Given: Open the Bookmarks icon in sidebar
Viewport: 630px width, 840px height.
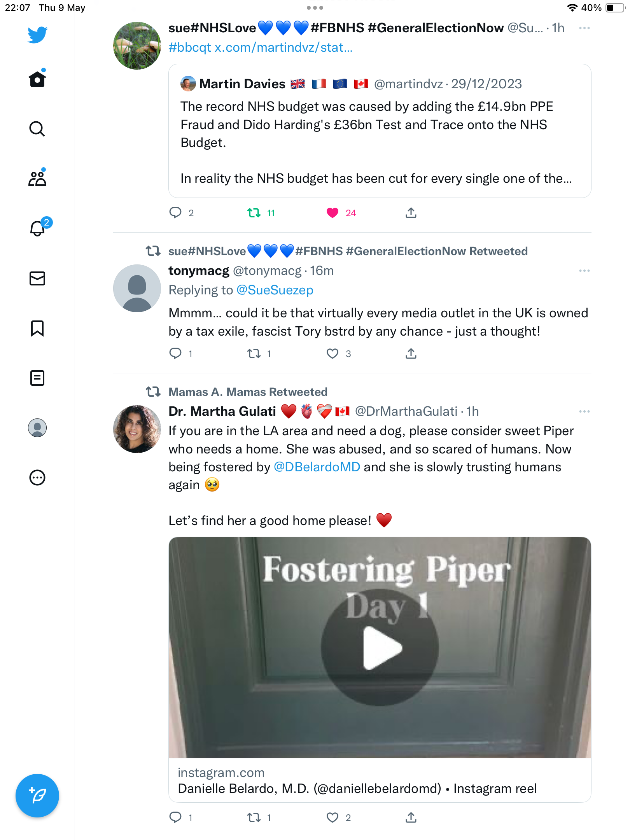Looking at the screenshot, I should pyautogui.click(x=37, y=328).
